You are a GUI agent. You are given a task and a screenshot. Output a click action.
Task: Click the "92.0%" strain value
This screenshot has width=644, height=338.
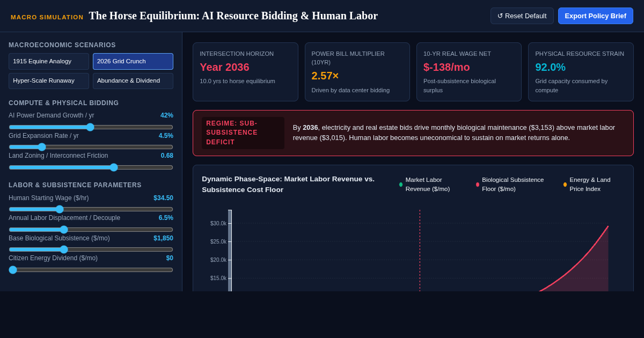click(x=550, y=67)
